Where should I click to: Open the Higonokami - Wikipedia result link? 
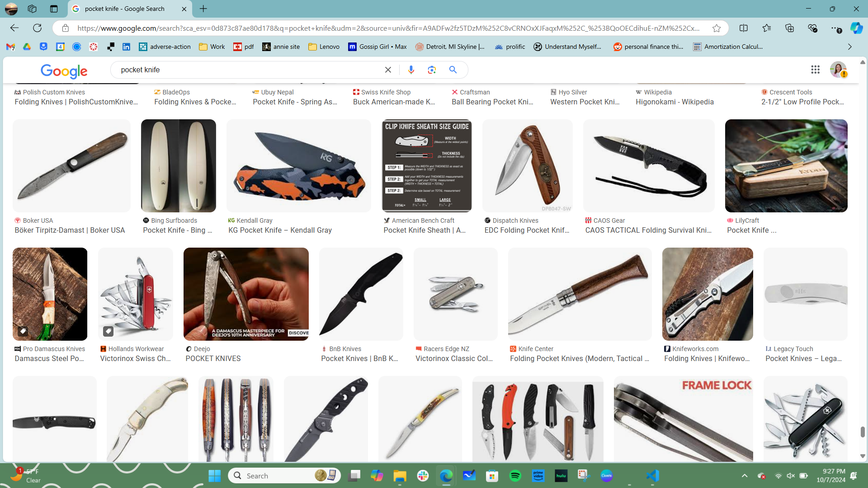tap(675, 102)
